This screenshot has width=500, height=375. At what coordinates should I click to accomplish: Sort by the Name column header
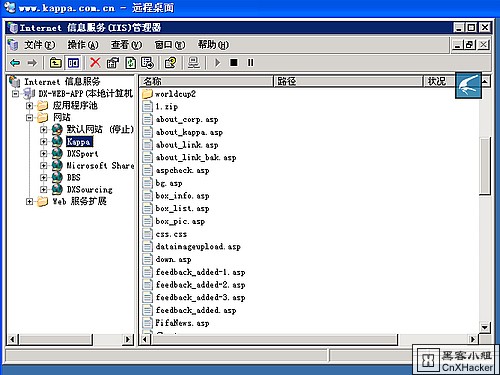pos(206,81)
